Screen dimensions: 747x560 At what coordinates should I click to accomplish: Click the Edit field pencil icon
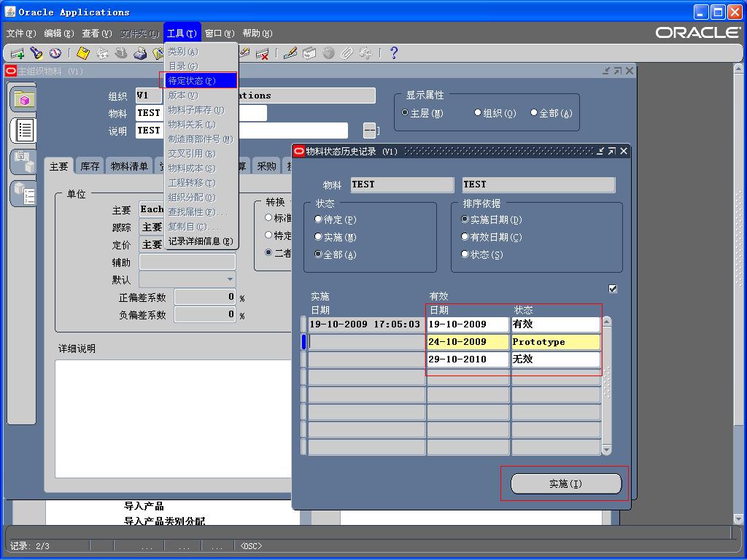[290, 53]
